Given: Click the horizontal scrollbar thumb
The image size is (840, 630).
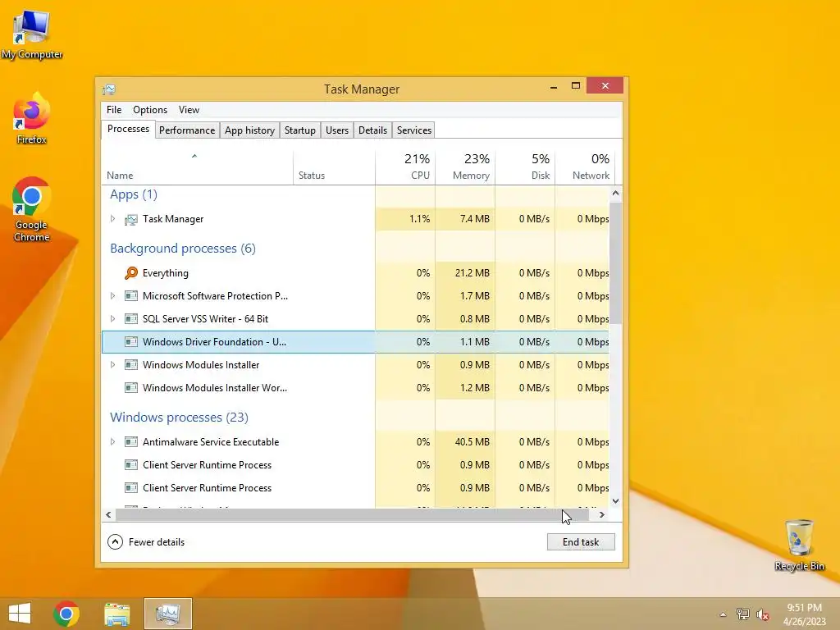Looking at the screenshot, I should pos(352,515).
